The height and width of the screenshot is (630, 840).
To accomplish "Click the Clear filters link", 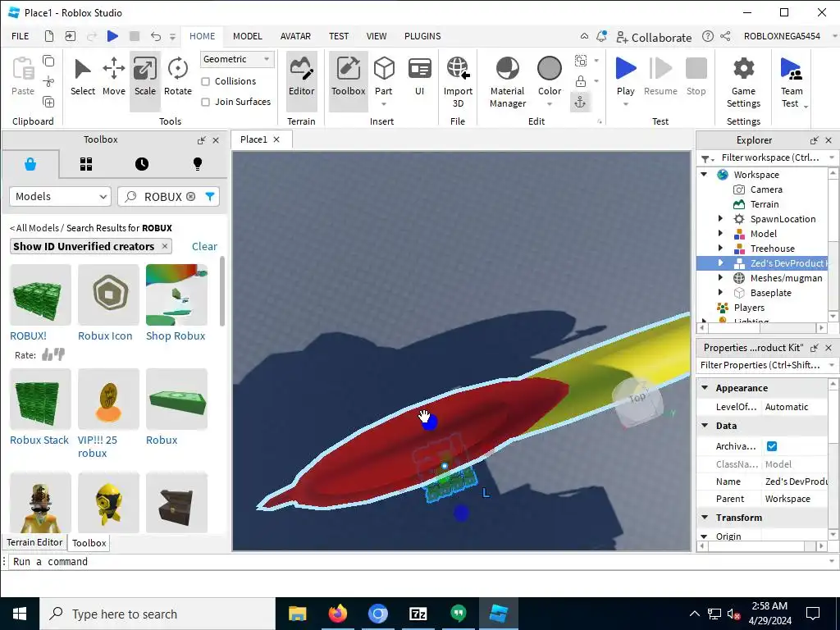I will [204, 246].
